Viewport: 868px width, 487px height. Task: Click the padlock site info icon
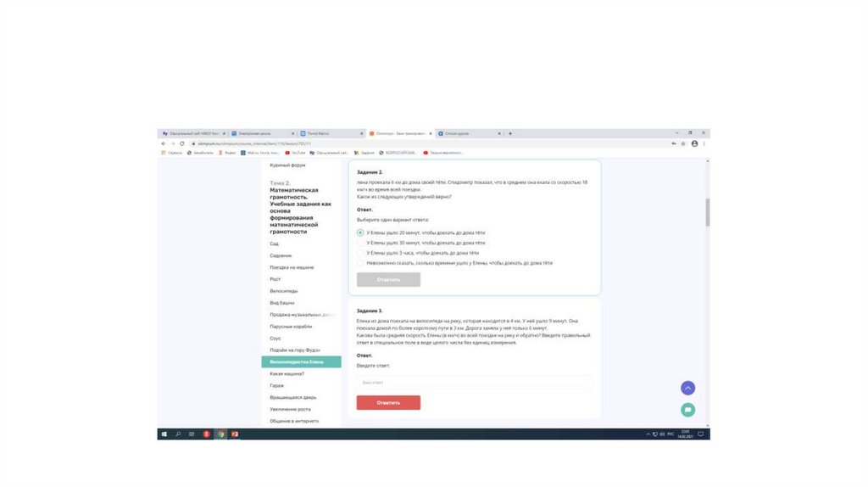pyautogui.click(x=193, y=143)
